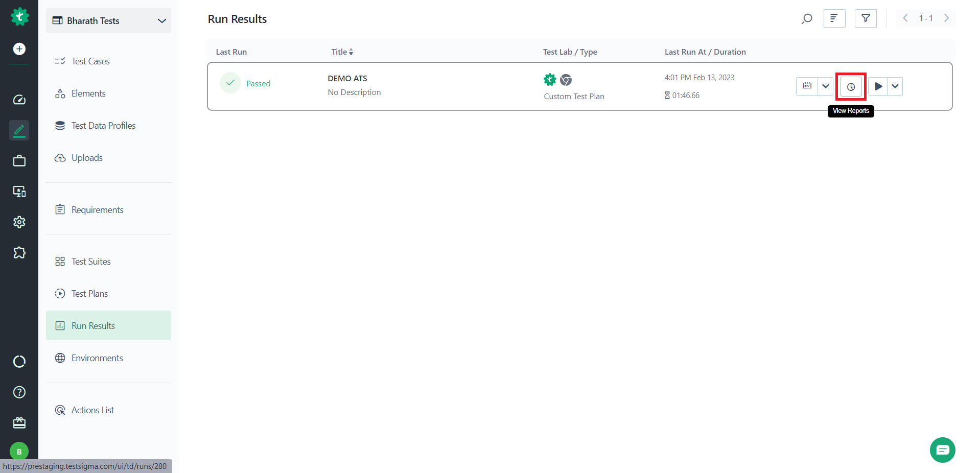Go to previous page arrow
Image resolution: width=980 pixels, height=473 pixels.
pyautogui.click(x=905, y=18)
